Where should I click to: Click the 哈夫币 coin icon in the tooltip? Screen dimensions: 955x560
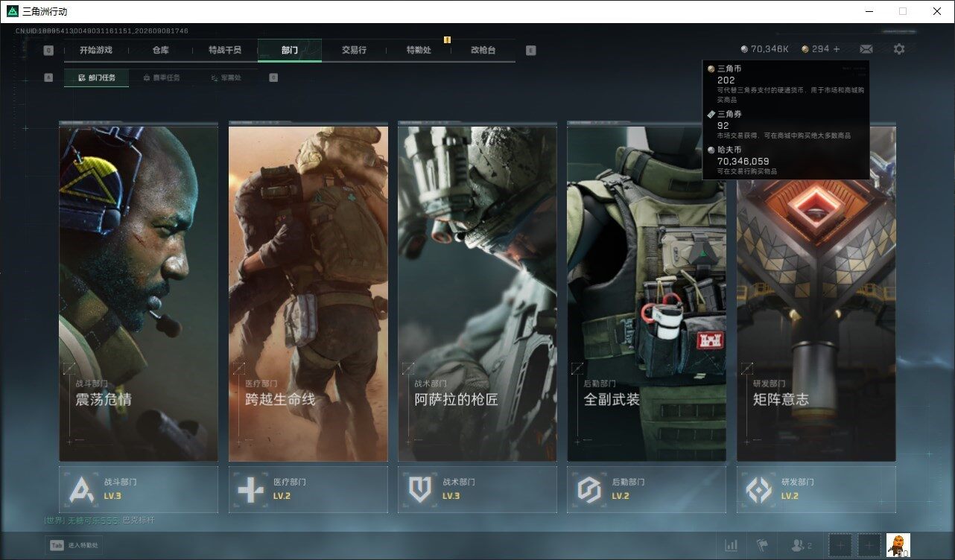click(x=711, y=150)
